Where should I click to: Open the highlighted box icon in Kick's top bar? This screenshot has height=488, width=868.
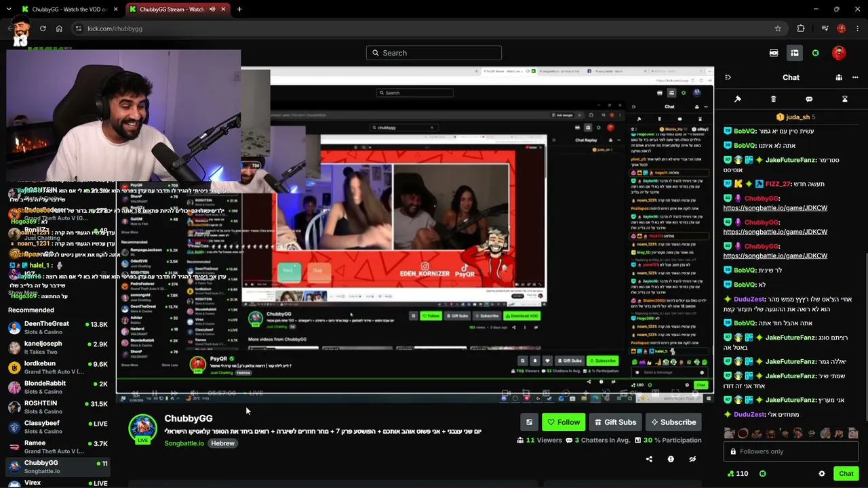click(794, 53)
